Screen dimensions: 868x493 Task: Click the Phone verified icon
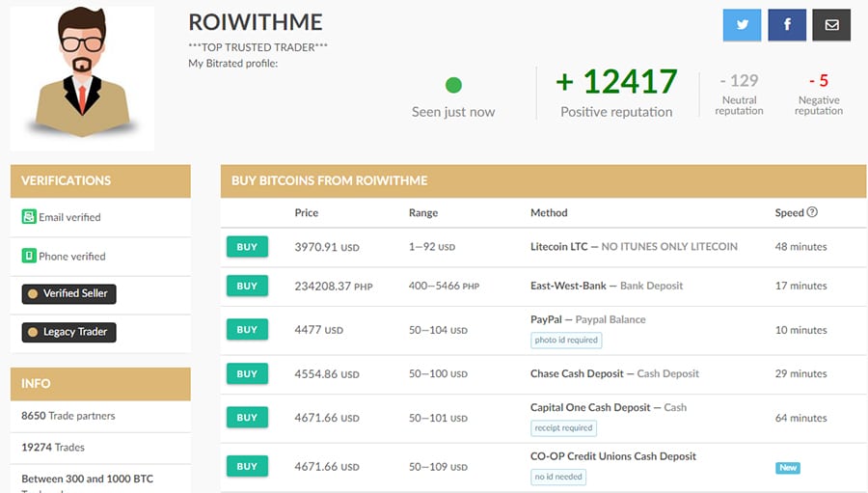[29, 257]
